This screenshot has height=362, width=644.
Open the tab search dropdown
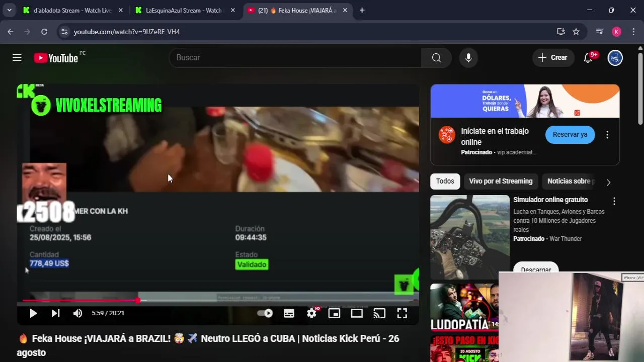click(x=9, y=10)
